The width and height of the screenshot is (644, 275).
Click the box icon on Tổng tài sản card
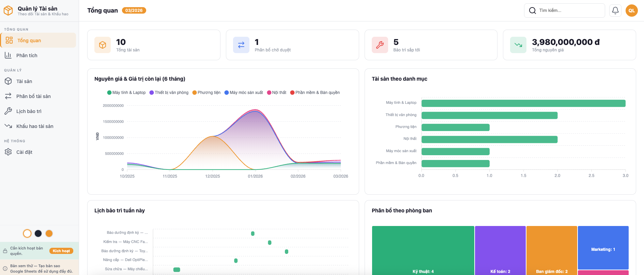pos(103,45)
